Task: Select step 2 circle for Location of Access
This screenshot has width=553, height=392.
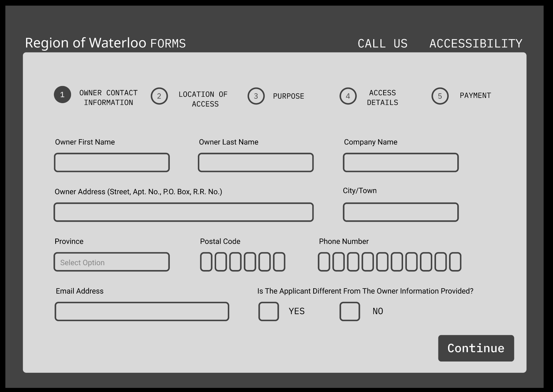Action: coord(159,96)
